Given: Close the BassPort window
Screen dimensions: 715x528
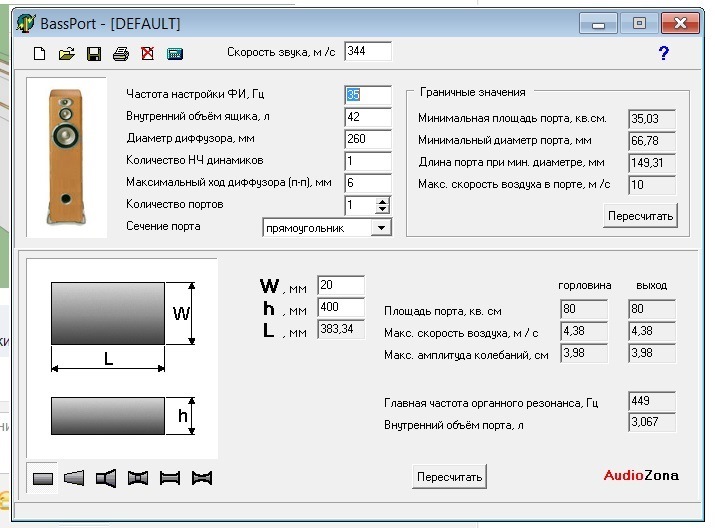Looking at the screenshot, I should 680,23.
